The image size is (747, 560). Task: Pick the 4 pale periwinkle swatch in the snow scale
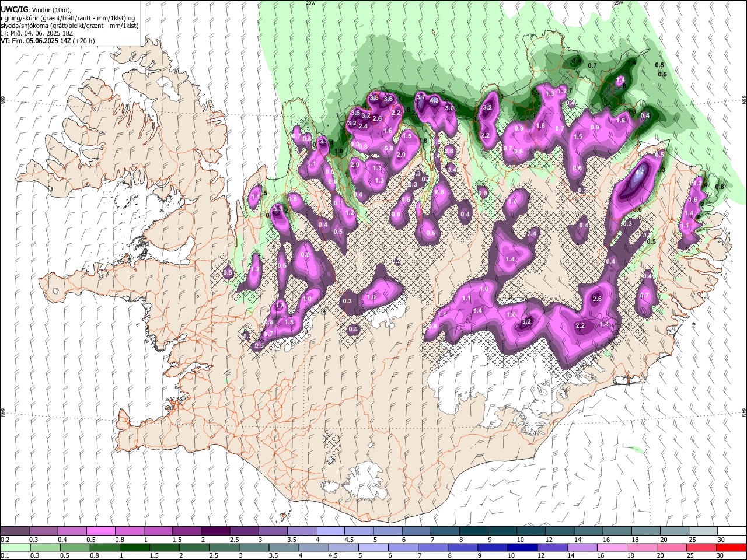tap(330, 531)
